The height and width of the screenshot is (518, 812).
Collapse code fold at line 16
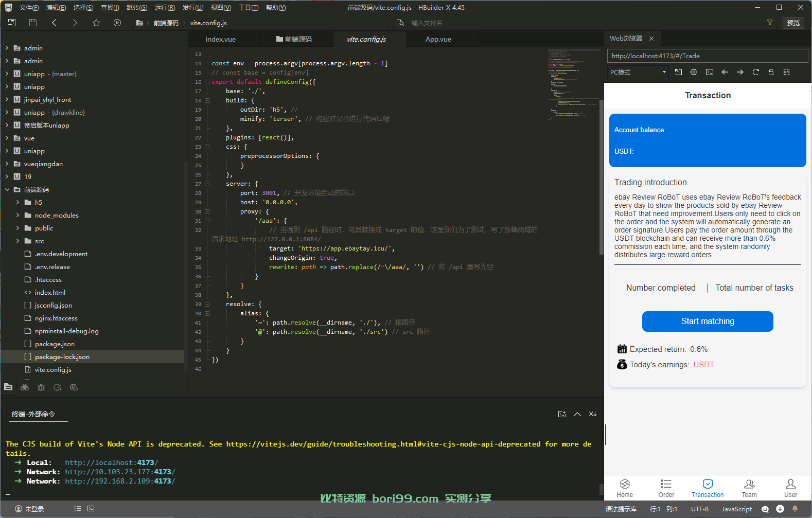coord(207,82)
